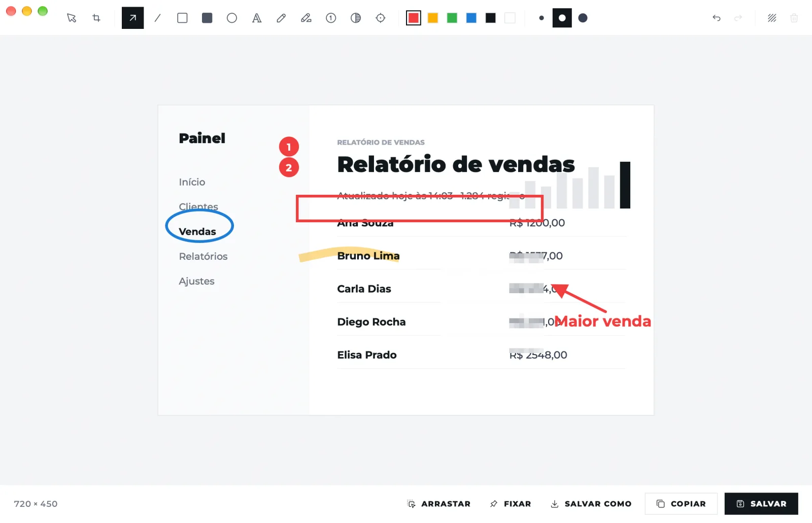Select the highlighter tool
This screenshot has width=812, height=523.
pos(306,18)
